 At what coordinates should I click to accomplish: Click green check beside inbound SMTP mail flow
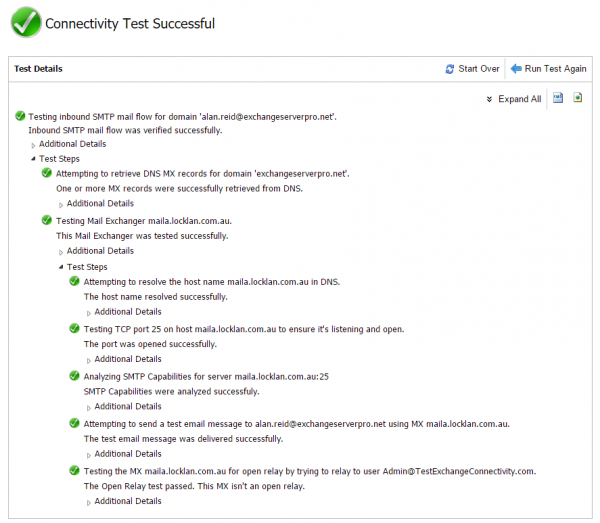21,117
